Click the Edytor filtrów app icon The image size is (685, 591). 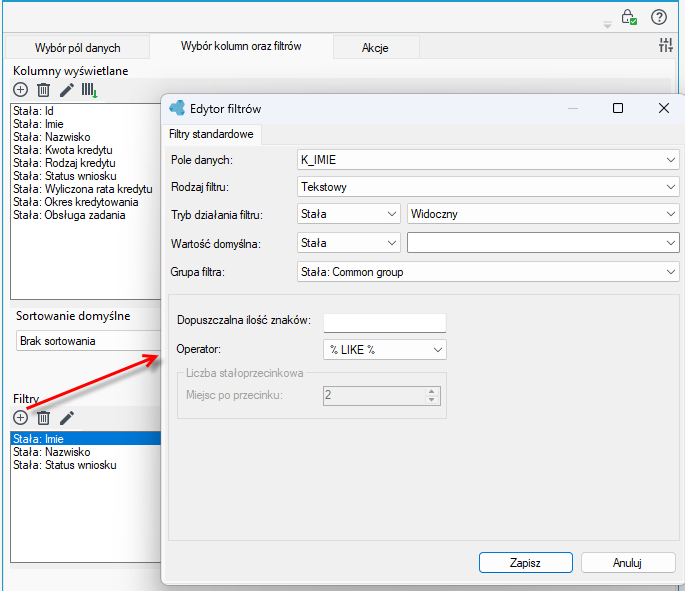tap(177, 108)
